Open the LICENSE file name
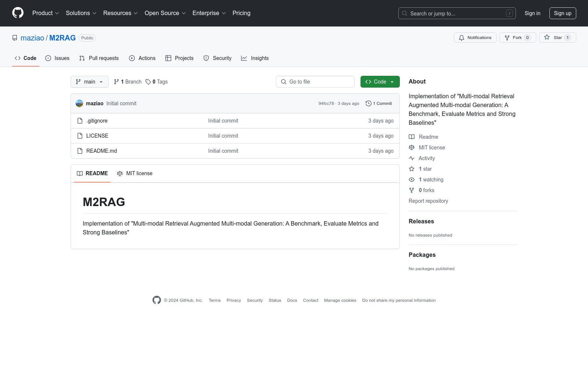 (x=97, y=136)
